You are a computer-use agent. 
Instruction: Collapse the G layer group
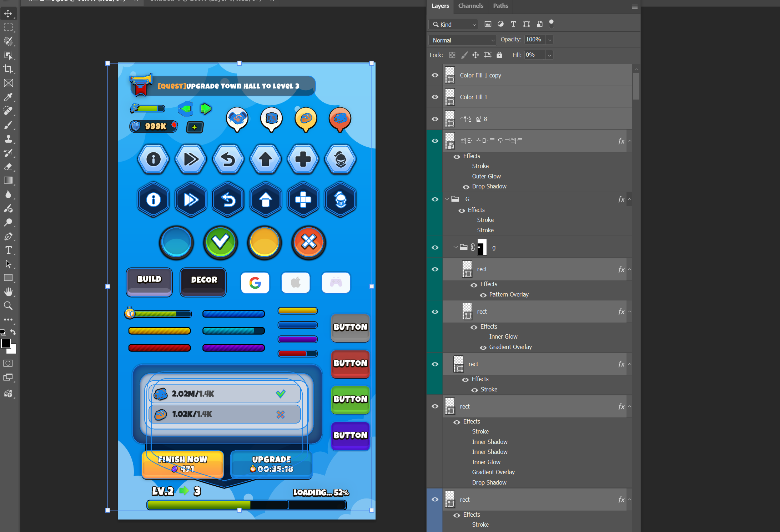[x=447, y=199]
